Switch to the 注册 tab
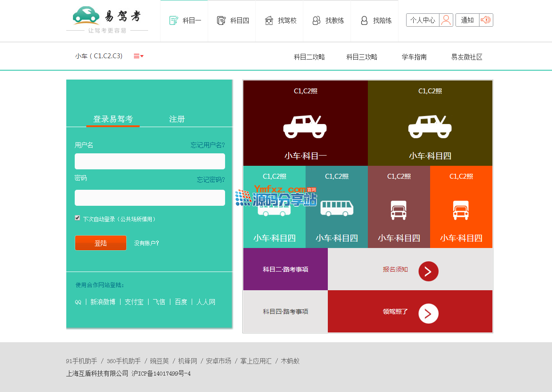Image resolution: width=552 pixels, height=392 pixels. 177,119
